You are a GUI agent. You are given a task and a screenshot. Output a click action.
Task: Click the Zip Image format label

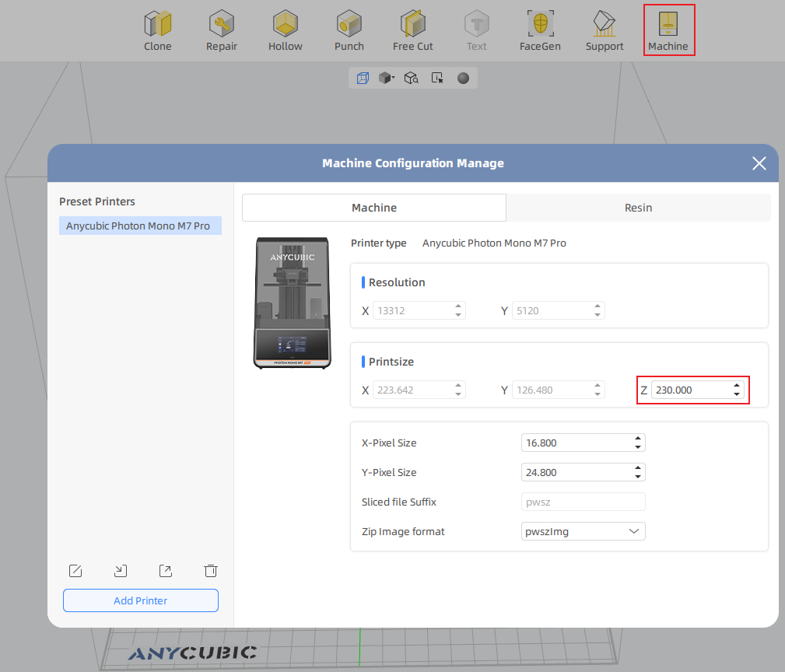pyautogui.click(x=403, y=531)
